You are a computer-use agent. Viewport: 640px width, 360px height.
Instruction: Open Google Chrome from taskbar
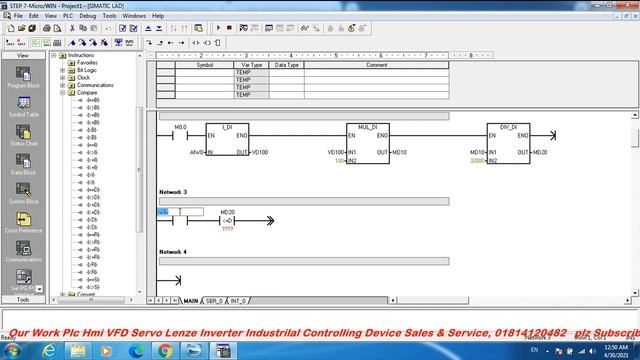(165, 351)
